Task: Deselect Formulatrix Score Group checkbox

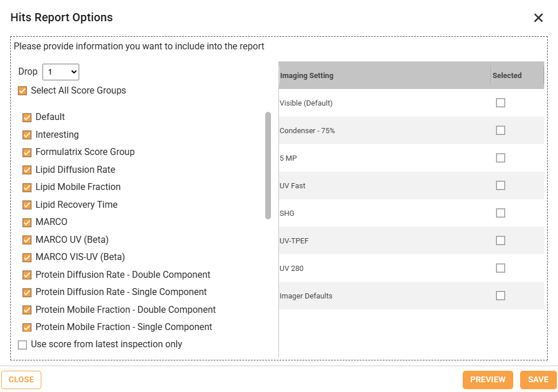Action: (x=27, y=152)
